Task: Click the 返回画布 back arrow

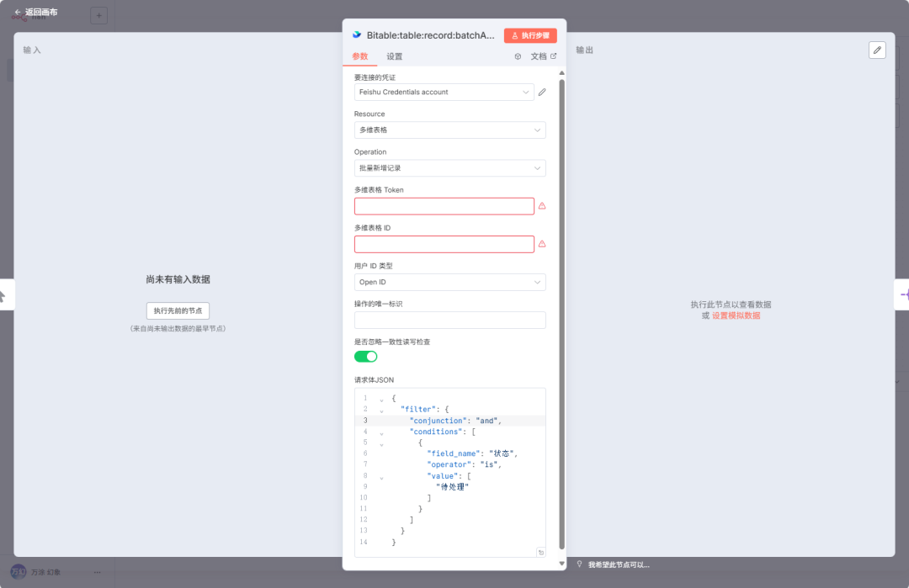Action: point(18,12)
